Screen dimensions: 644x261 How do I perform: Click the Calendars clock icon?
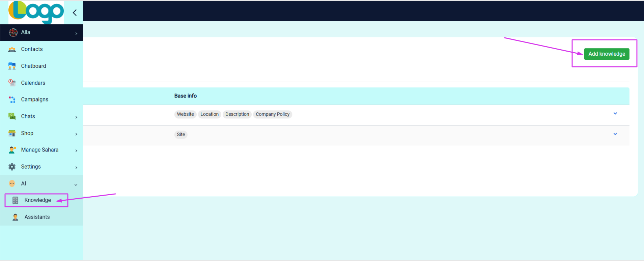12,83
